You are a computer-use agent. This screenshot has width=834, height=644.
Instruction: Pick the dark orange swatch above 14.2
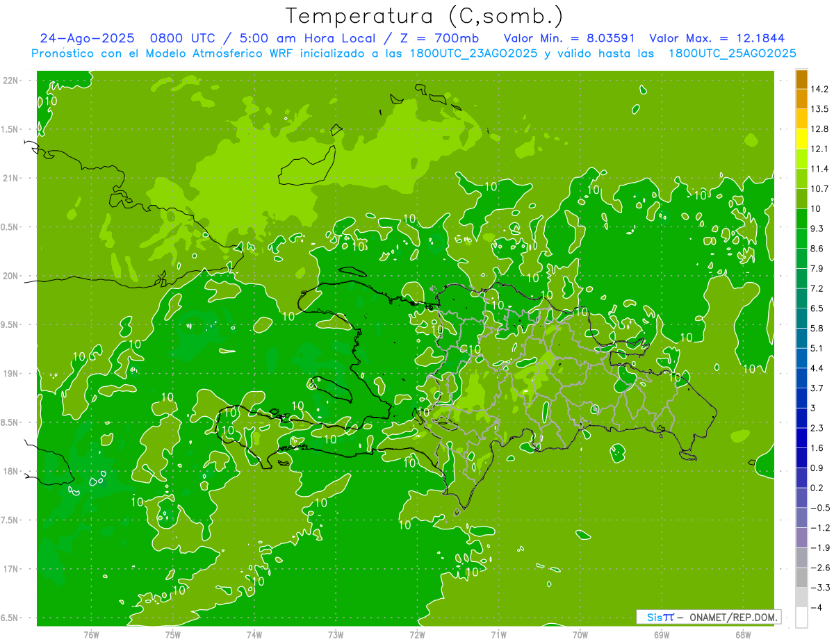coord(801,79)
